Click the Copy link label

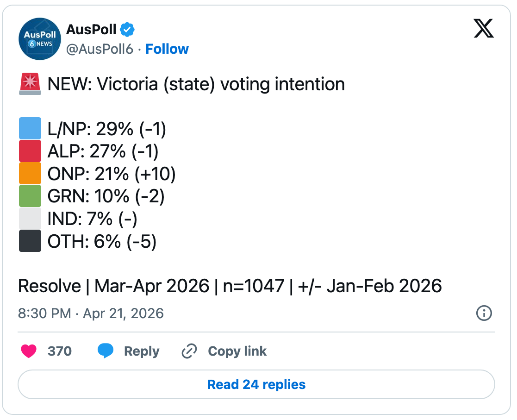click(237, 351)
